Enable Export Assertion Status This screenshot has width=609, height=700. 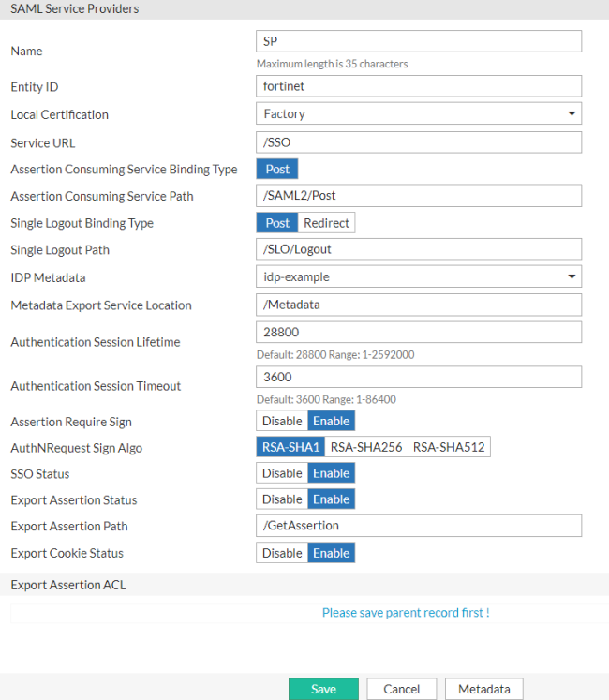[x=332, y=499]
